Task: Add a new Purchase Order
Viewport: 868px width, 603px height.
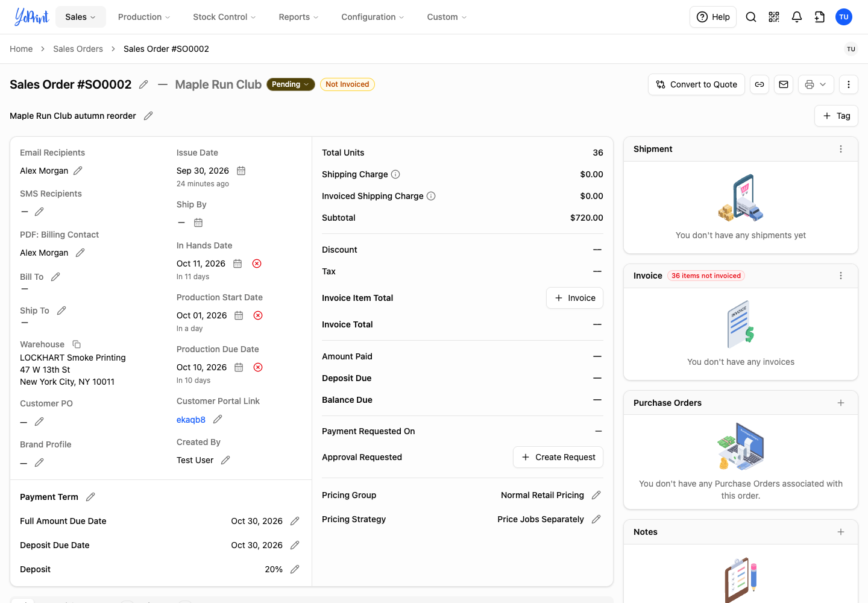Action: click(841, 403)
